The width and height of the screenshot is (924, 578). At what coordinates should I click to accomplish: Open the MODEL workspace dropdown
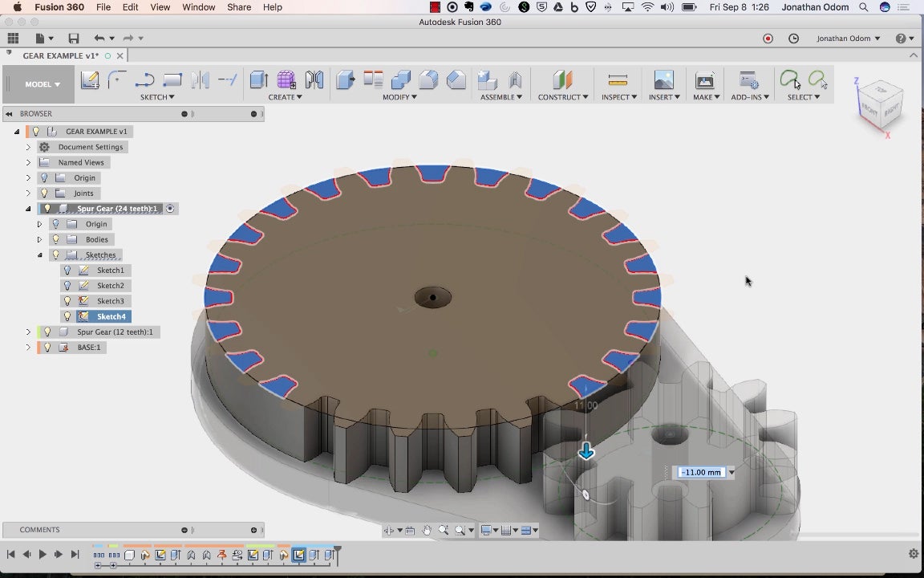click(42, 84)
